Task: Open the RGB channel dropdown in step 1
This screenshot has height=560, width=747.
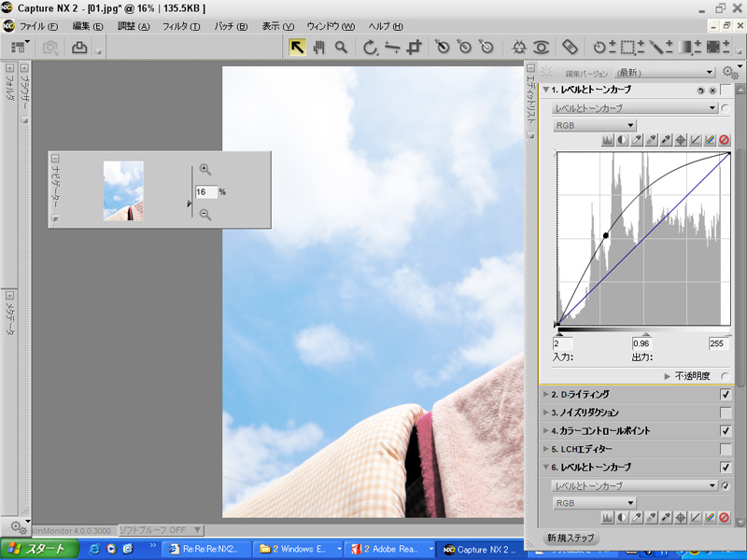Action: pos(595,125)
